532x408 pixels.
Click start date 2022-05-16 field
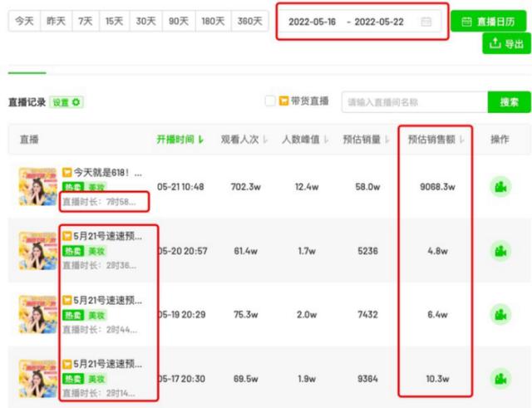(313, 22)
